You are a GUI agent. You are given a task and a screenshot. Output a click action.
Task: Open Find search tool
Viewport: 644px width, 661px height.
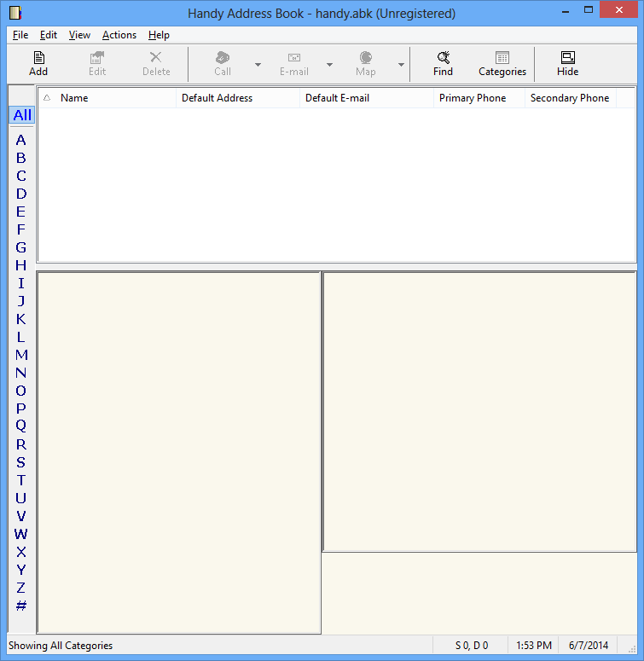click(443, 64)
